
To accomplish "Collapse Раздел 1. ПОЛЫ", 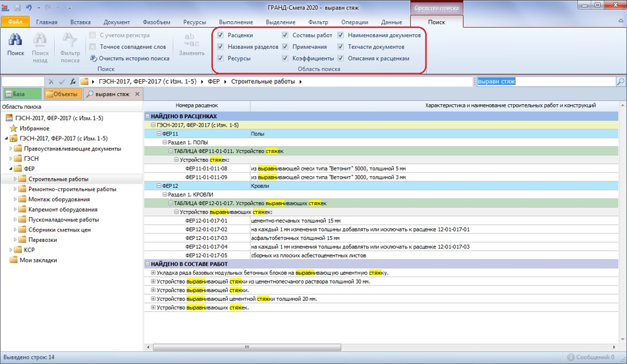I will pyautogui.click(x=164, y=142).
